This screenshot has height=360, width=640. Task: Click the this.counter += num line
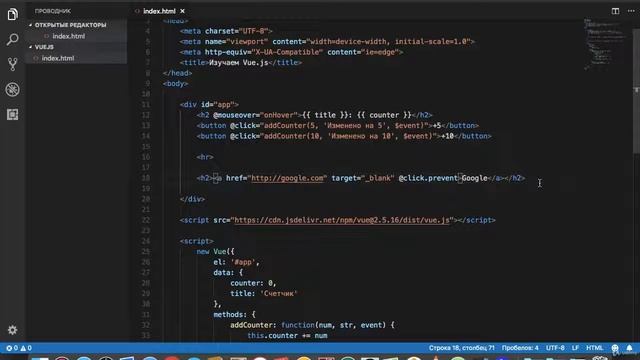click(287, 336)
